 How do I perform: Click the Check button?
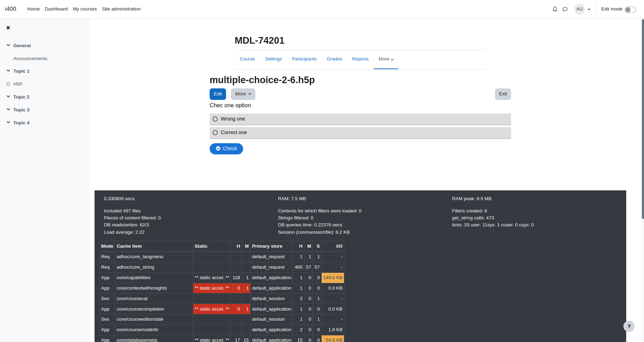(226, 149)
